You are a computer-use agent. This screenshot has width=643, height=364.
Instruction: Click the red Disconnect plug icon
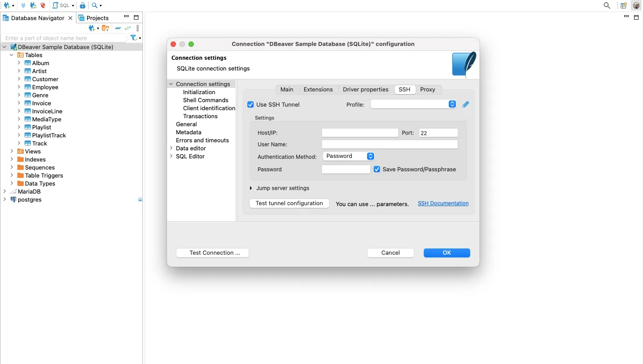coord(43,5)
